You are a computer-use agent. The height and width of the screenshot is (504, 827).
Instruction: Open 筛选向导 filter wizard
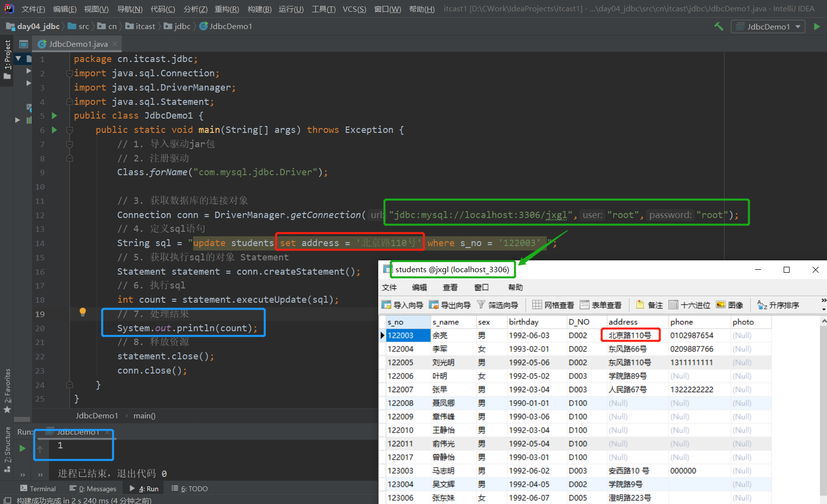[x=497, y=305]
